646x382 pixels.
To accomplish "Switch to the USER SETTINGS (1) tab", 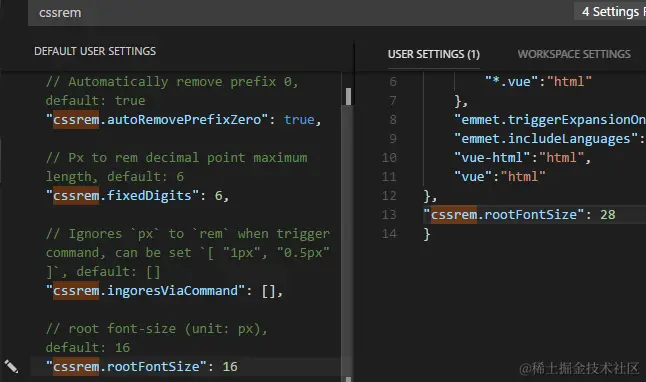I will point(433,54).
